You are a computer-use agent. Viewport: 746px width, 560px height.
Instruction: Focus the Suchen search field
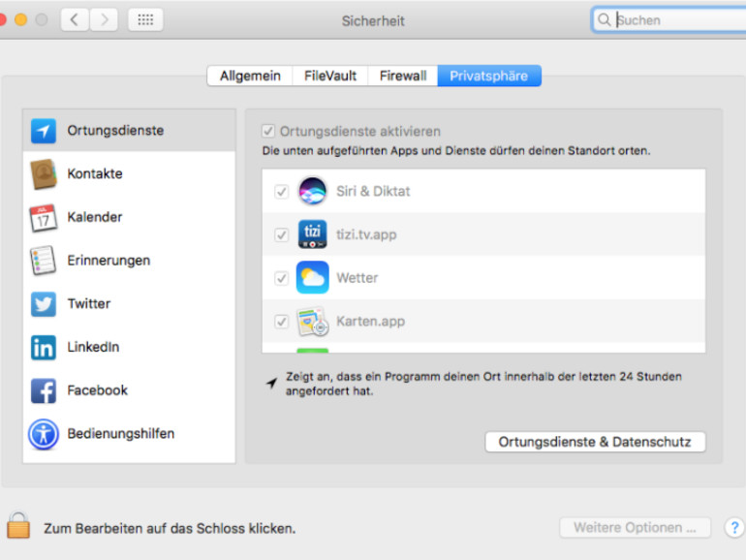[668, 20]
